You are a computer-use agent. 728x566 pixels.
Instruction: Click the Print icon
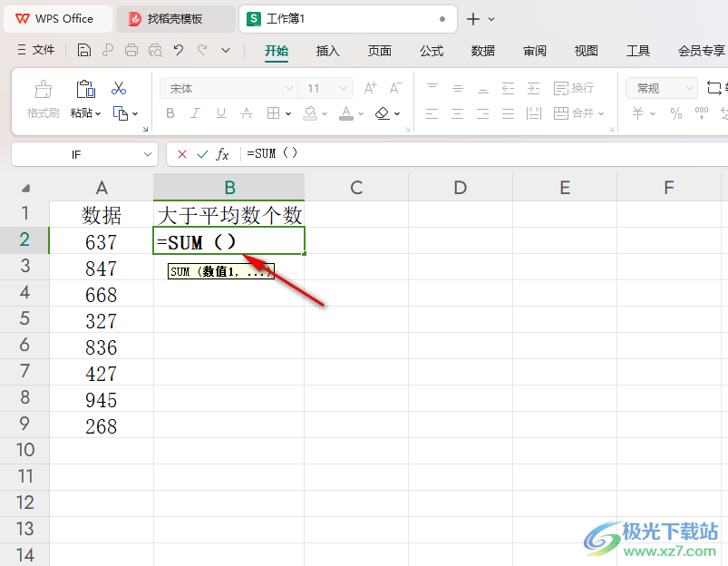(x=131, y=50)
